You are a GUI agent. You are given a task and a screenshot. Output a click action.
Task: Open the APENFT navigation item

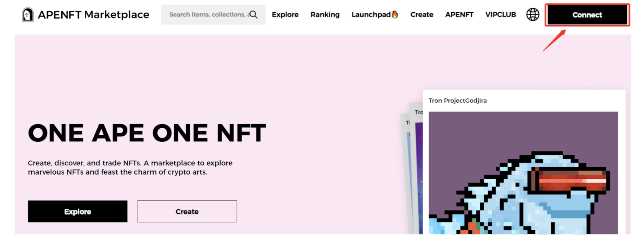(459, 15)
